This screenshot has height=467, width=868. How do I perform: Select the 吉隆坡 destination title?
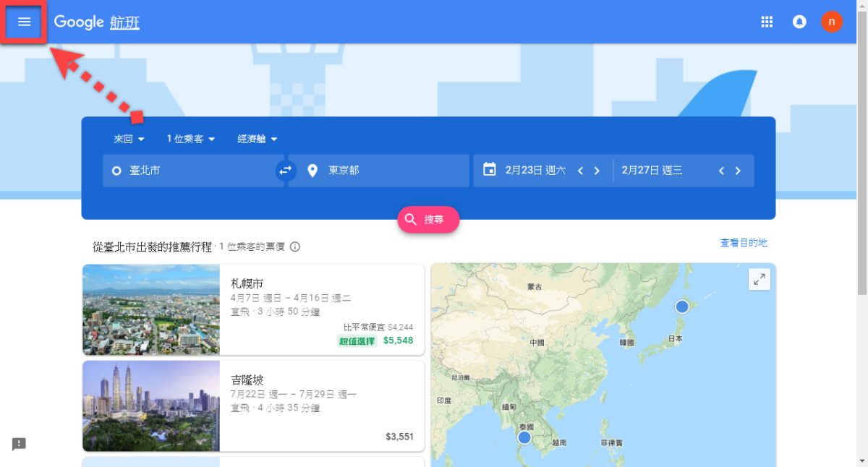[247, 380]
